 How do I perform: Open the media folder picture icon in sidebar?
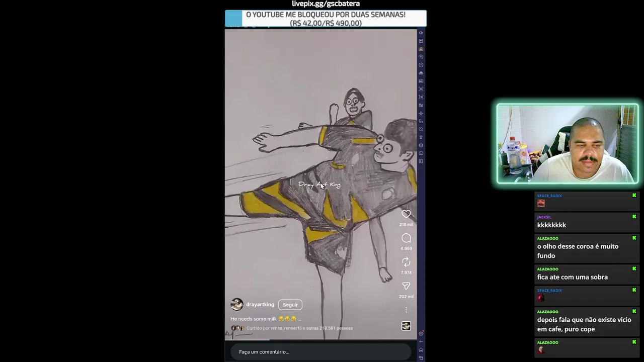pyautogui.click(x=421, y=105)
